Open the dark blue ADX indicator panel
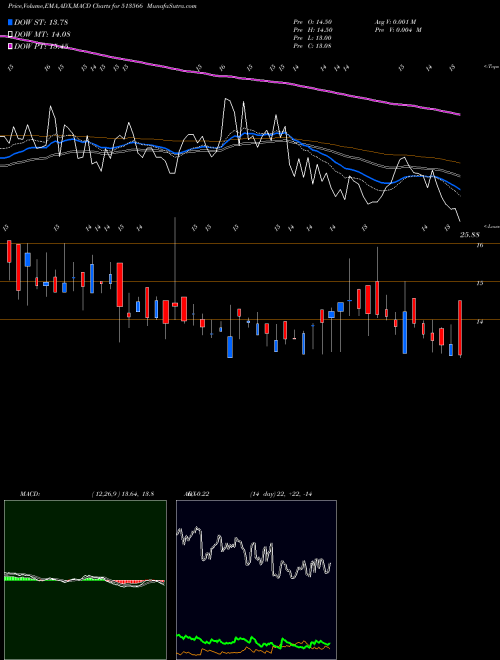Screen dimensions: 500x660 (x=256, y=580)
